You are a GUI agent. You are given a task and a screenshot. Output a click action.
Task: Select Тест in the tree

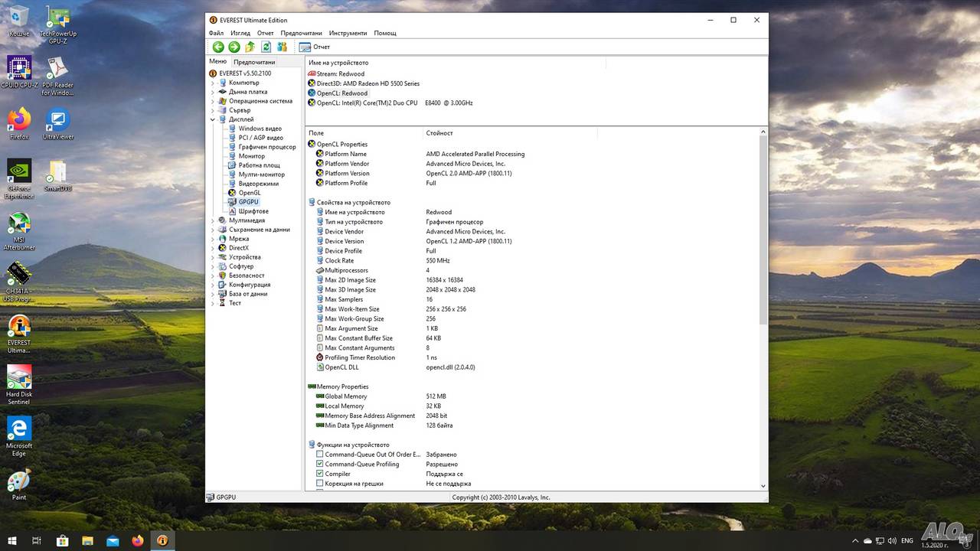click(x=235, y=303)
